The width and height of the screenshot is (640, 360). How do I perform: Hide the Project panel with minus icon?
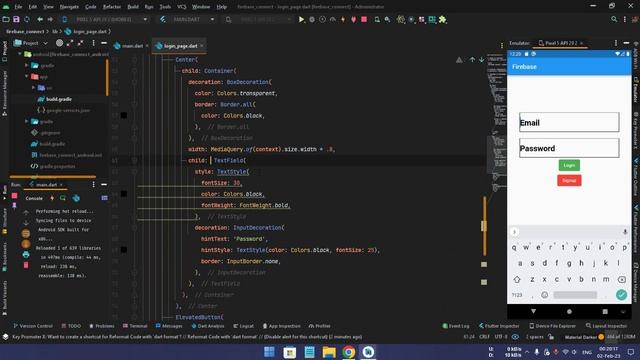pyautogui.click(x=104, y=43)
